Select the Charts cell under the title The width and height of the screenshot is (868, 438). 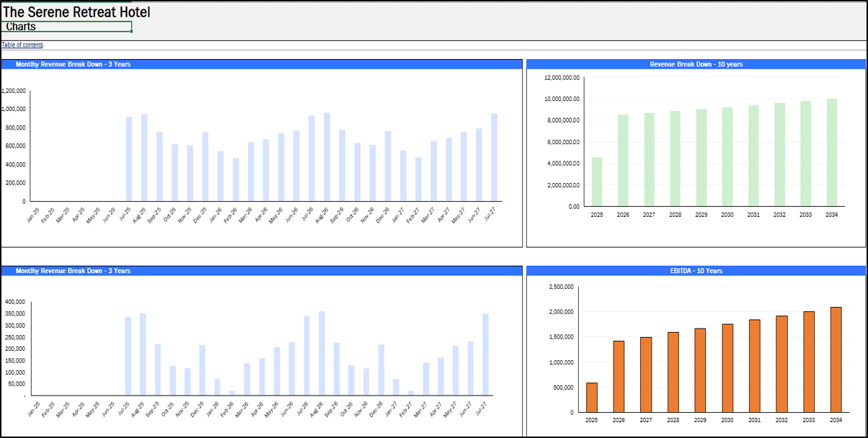click(x=66, y=27)
